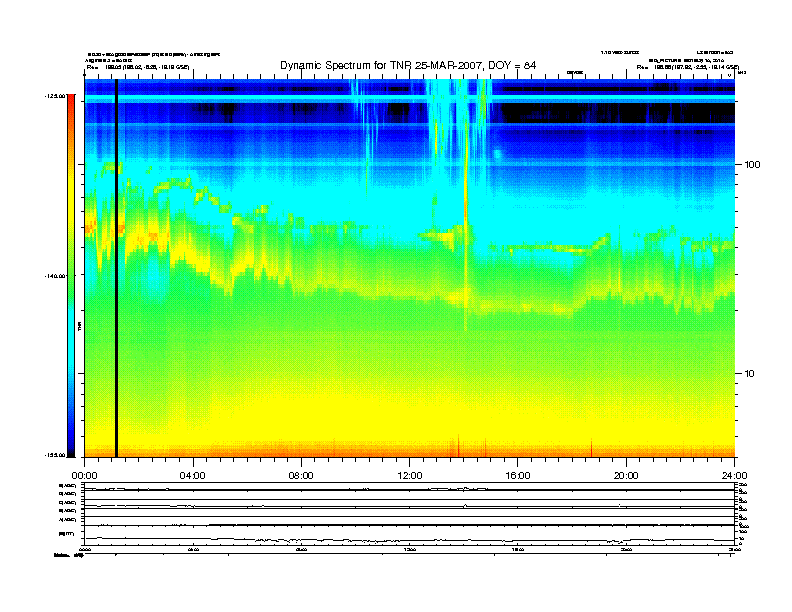This screenshot has width=792, height=612.
Task: Click the 20:00 time axis label
Action: (626, 476)
